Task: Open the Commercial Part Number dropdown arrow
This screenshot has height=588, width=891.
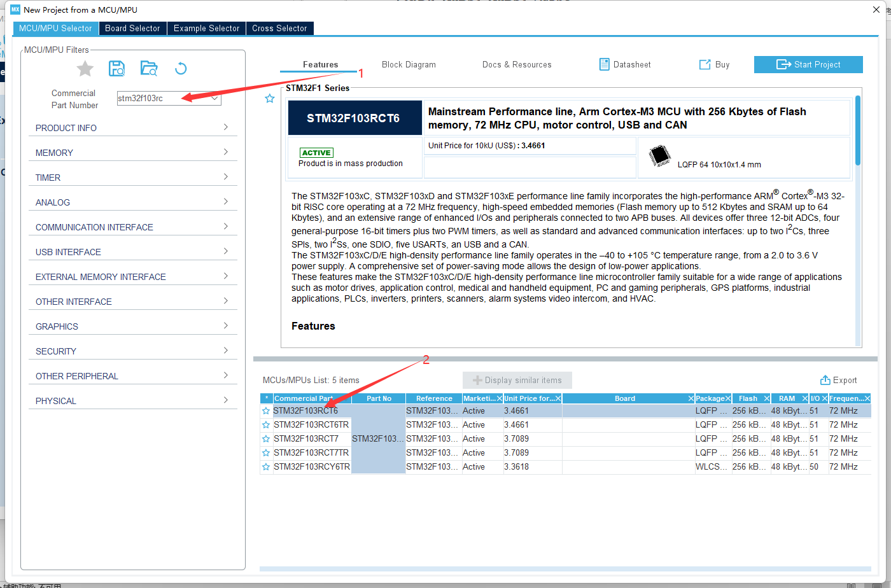Action: tap(215, 99)
